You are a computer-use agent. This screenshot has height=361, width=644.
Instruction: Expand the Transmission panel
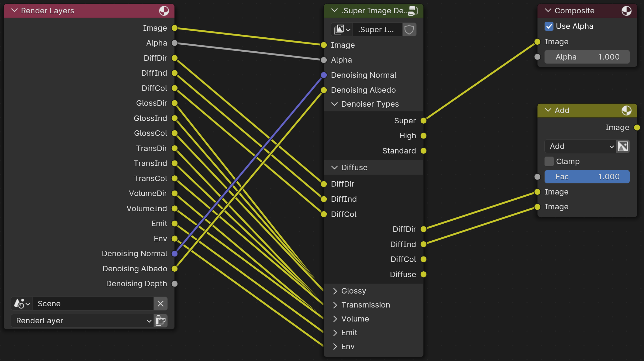coord(335,305)
